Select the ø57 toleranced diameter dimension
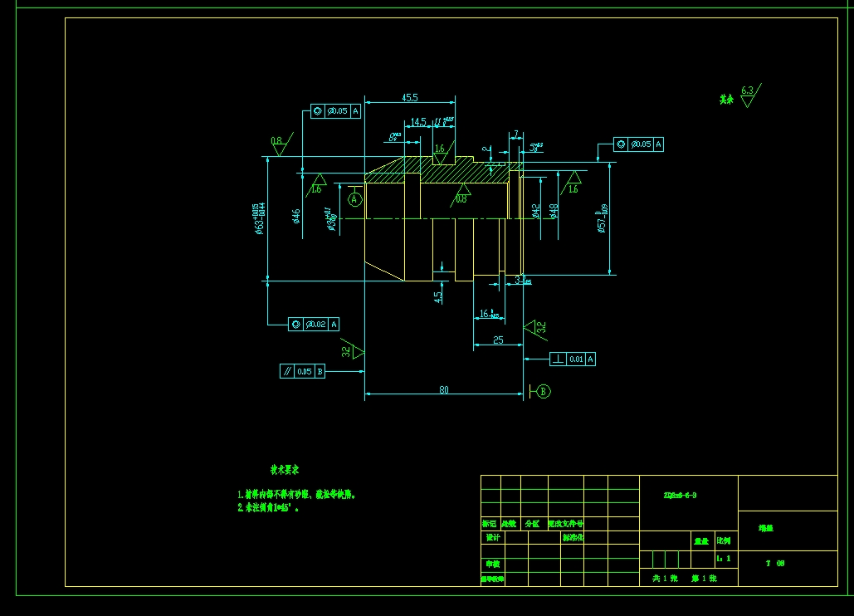Image resolution: width=854 pixels, height=616 pixels. [601, 218]
